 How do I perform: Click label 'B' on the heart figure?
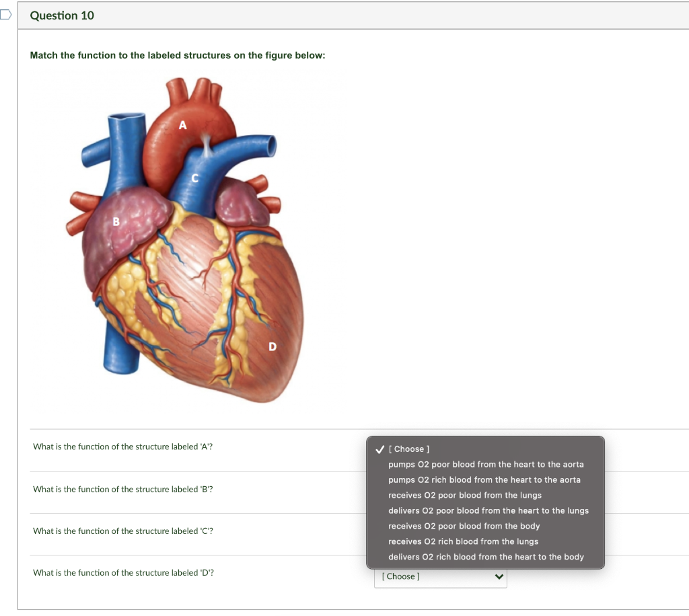pyautogui.click(x=116, y=222)
